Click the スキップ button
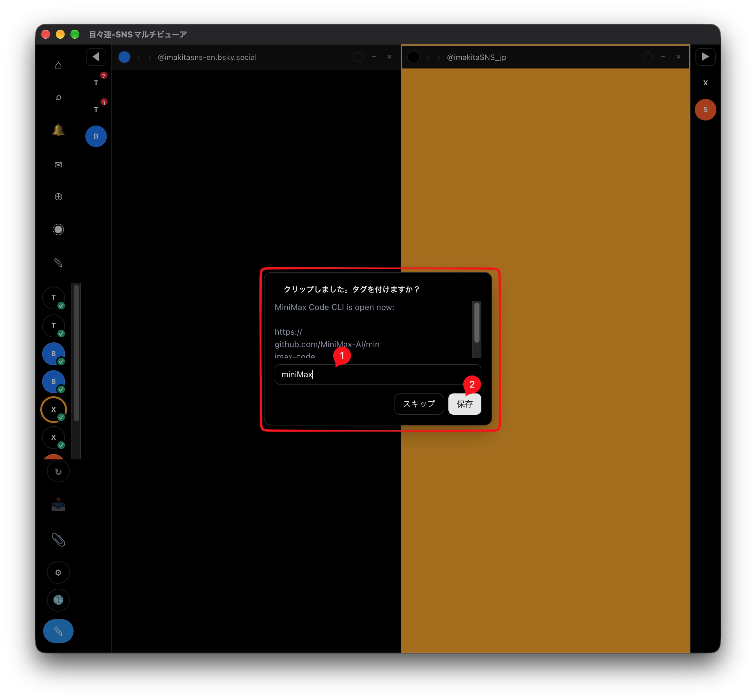 click(x=419, y=404)
